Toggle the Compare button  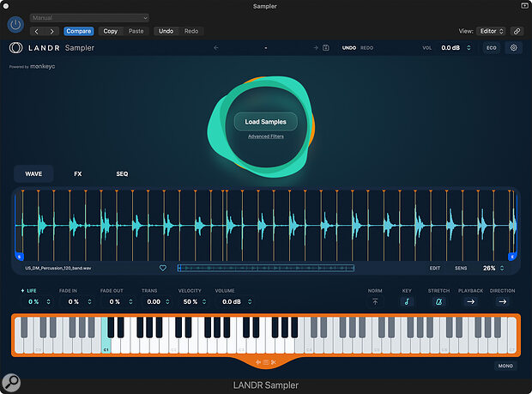tap(79, 31)
